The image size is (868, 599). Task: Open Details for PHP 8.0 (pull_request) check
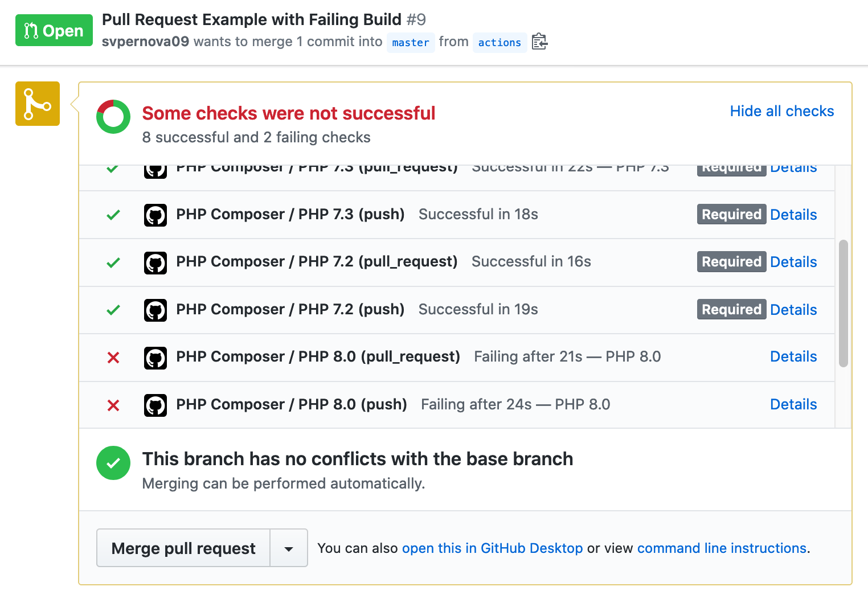click(x=793, y=356)
